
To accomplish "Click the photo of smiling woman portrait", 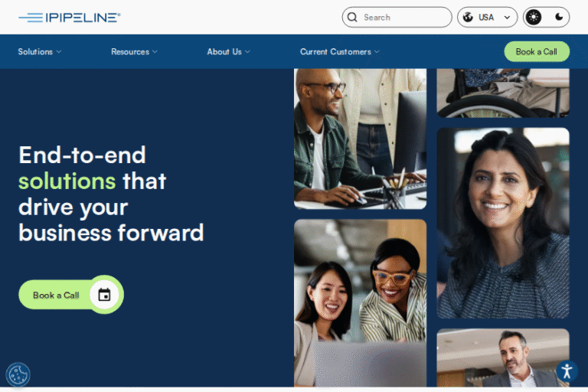I will [503, 224].
